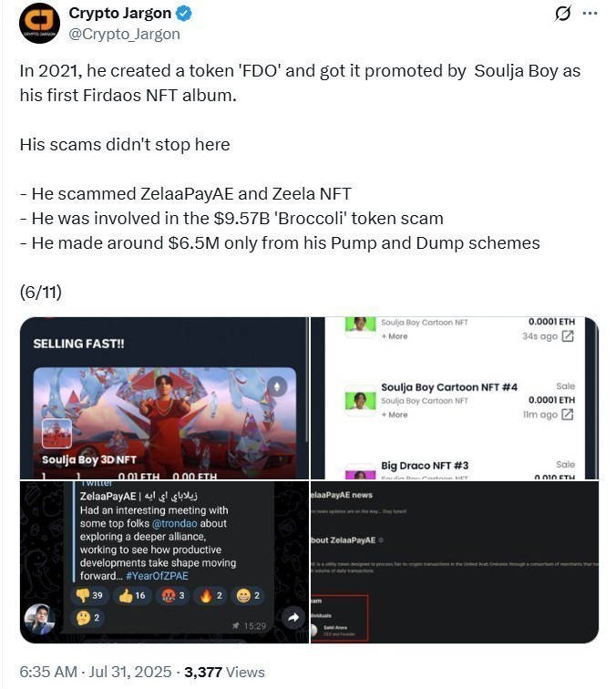616x689 pixels.
Task: Click the Grok icon on the tweet
Action: click(562, 14)
